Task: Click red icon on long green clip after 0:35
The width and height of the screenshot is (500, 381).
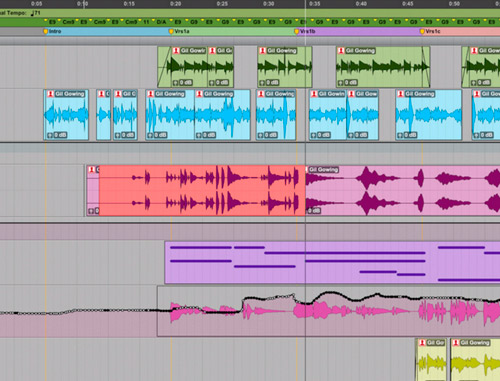Action: click(x=341, y=51)
